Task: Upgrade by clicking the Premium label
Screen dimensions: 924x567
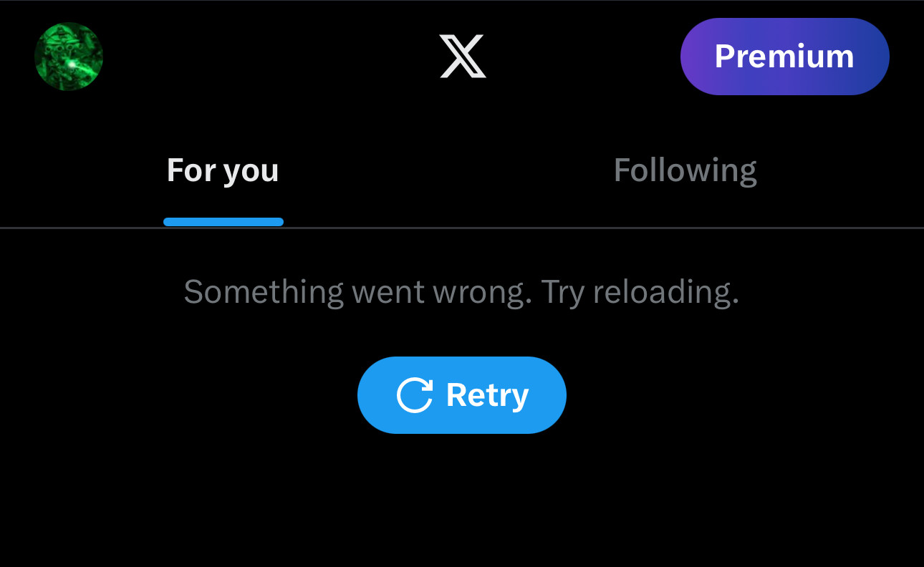Action: (784, 57)
